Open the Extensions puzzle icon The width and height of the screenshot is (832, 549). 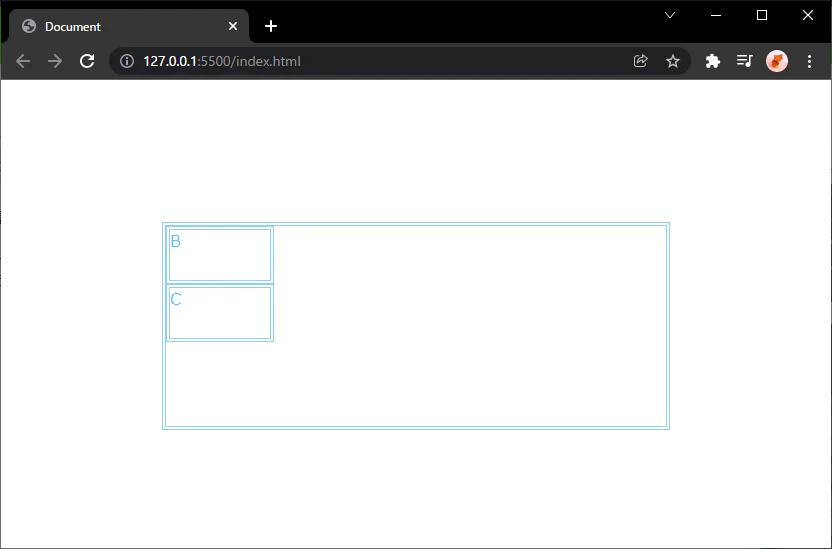click(x=713, y=61)
